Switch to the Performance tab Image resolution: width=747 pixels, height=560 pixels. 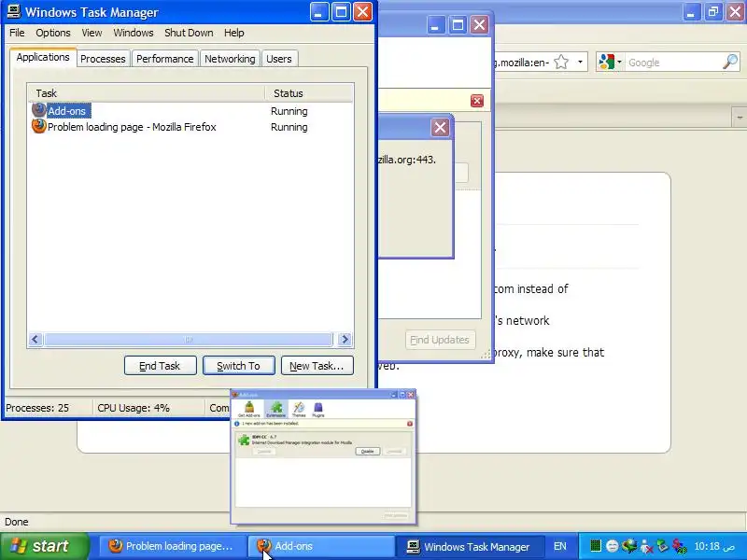coord(165,59)
